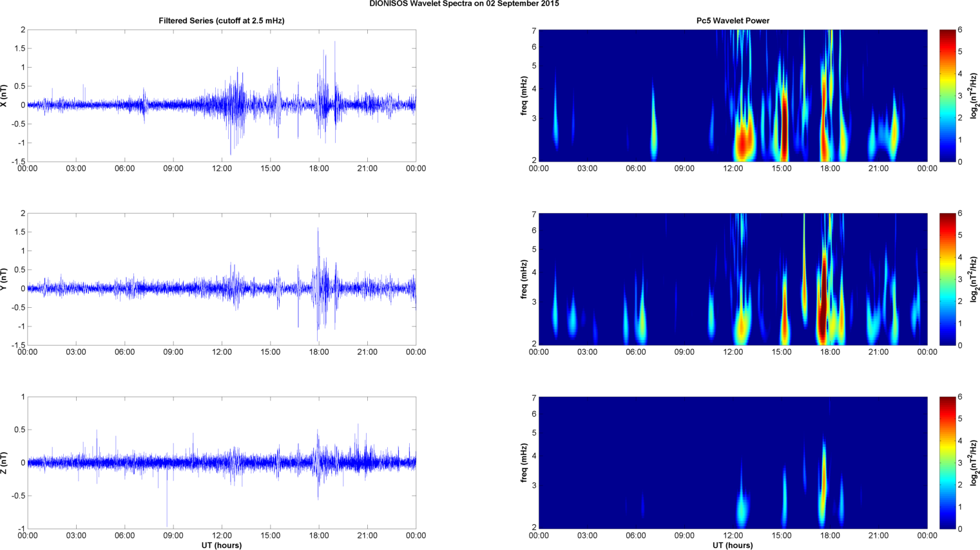
Task: Click the figure title "DIONISOS Wavelet Spectra on 02 September 2015"
Action: (x=464, y=4)
